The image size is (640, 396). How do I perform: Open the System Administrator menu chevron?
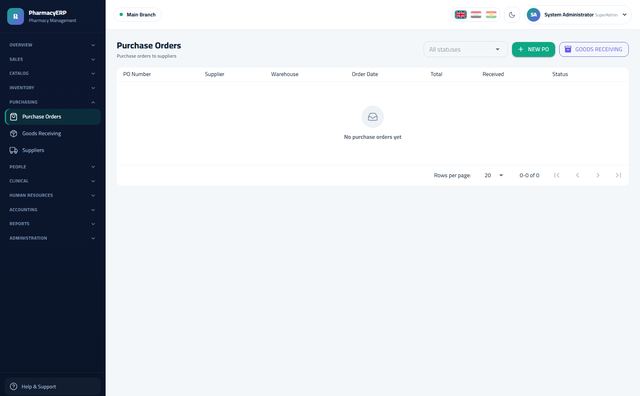coord(624,15)
